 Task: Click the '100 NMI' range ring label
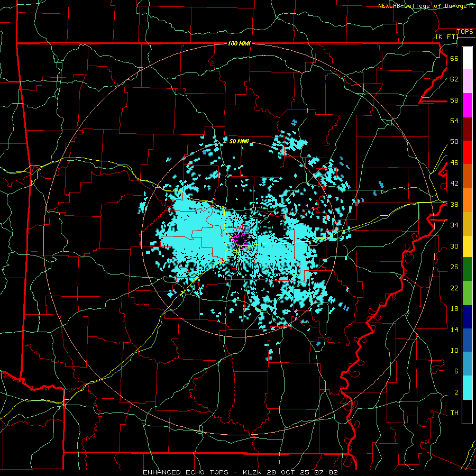tap(239, 43)
